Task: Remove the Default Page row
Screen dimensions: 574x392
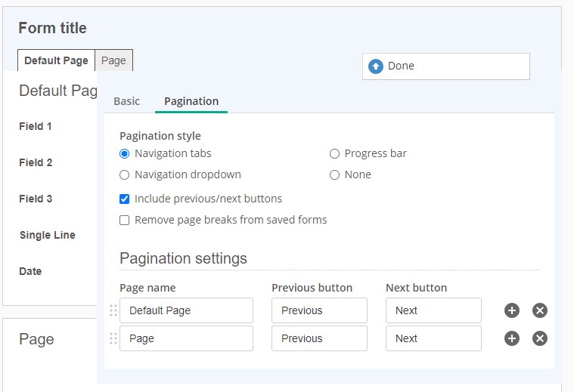Action: (x=540, y=310)
